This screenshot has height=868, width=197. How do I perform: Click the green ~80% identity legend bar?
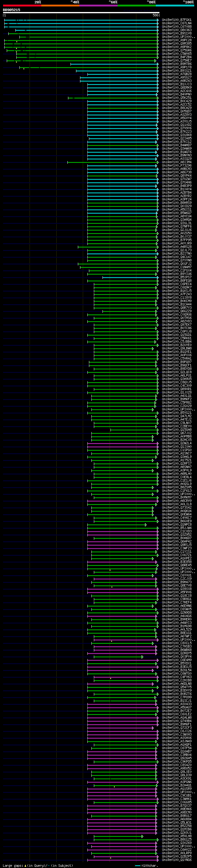137,6
